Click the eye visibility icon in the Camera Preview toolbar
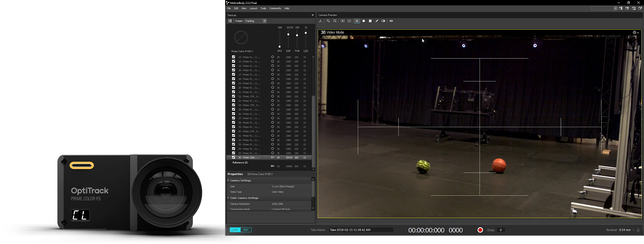The height and width of the screenshot is (244, 644). pyautogui.click(x=391, y=21)
